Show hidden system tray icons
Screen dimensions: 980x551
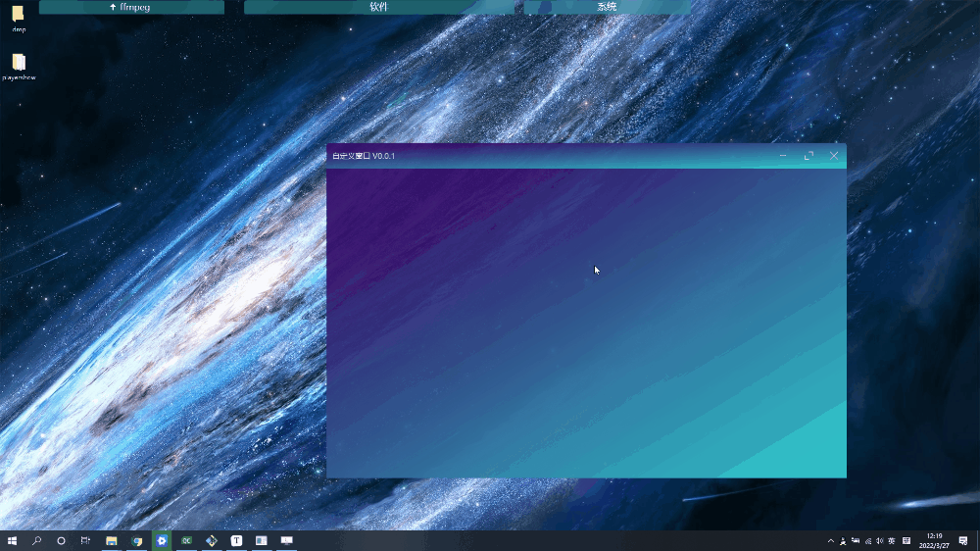click(x=831, y=541)
